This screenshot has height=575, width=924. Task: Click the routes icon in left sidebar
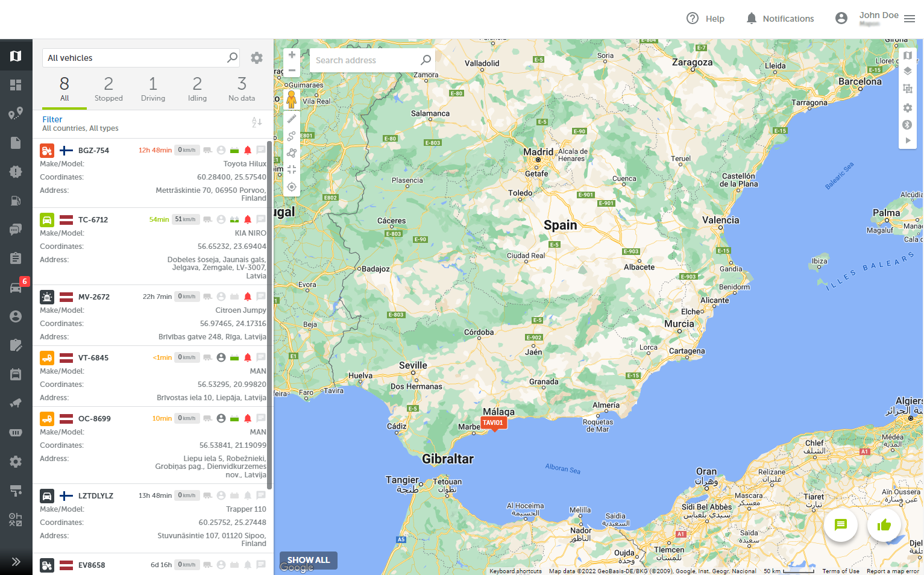pos(16,113)
